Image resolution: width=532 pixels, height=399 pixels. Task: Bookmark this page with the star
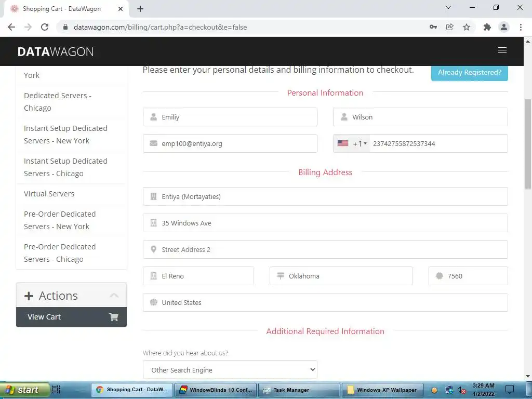pyautogui.click(x=467, y=27)
